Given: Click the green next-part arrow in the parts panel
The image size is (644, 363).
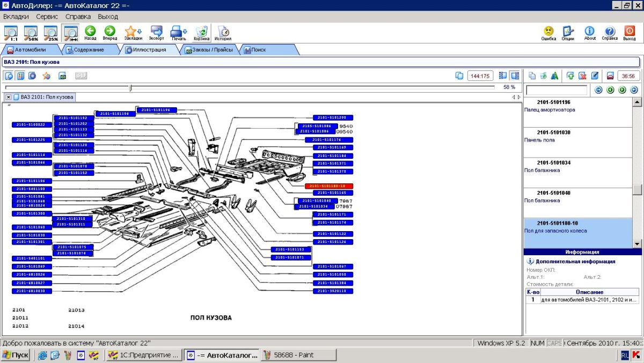Looking at the screenshot, I should click(x=622, y=90).
